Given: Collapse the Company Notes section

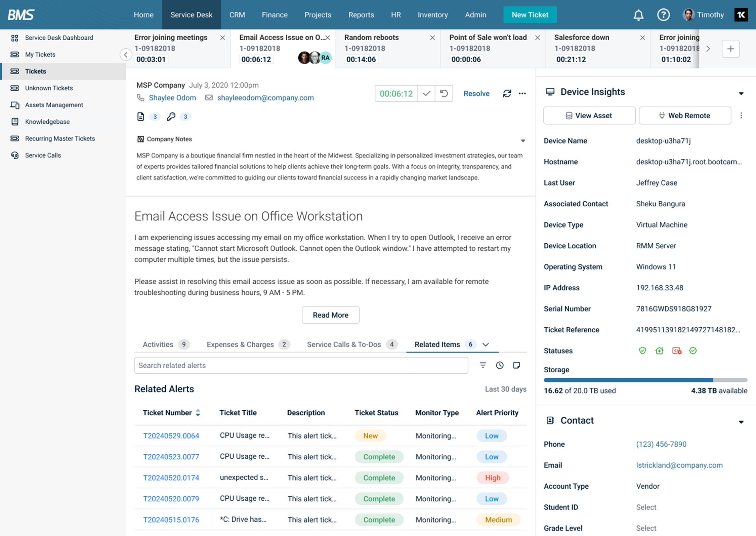Looking at the screenshot, I should click(523, 141).
